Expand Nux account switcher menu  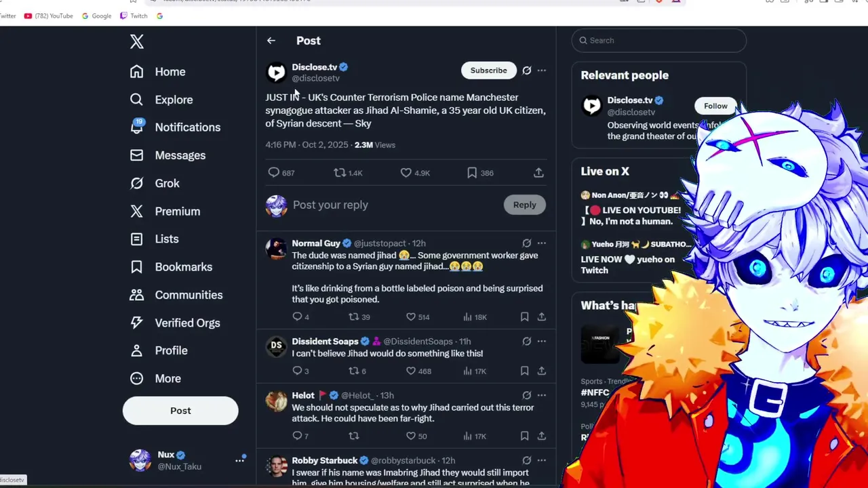[240, 460]
